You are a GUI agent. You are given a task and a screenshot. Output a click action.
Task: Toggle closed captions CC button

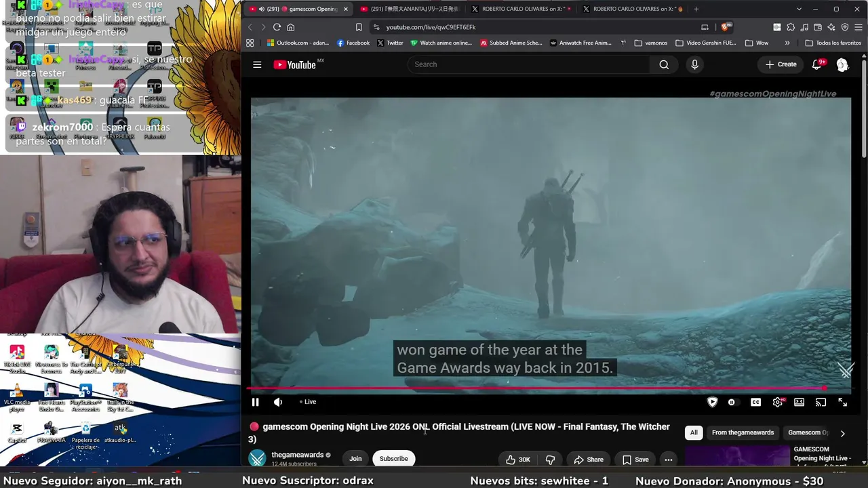click(755, 402)
